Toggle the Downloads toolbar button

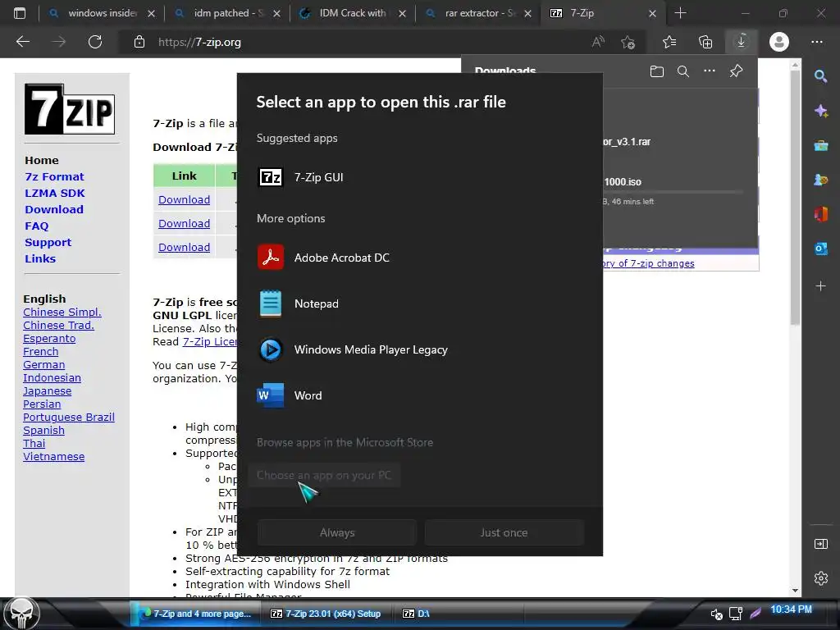pos(742,42)
